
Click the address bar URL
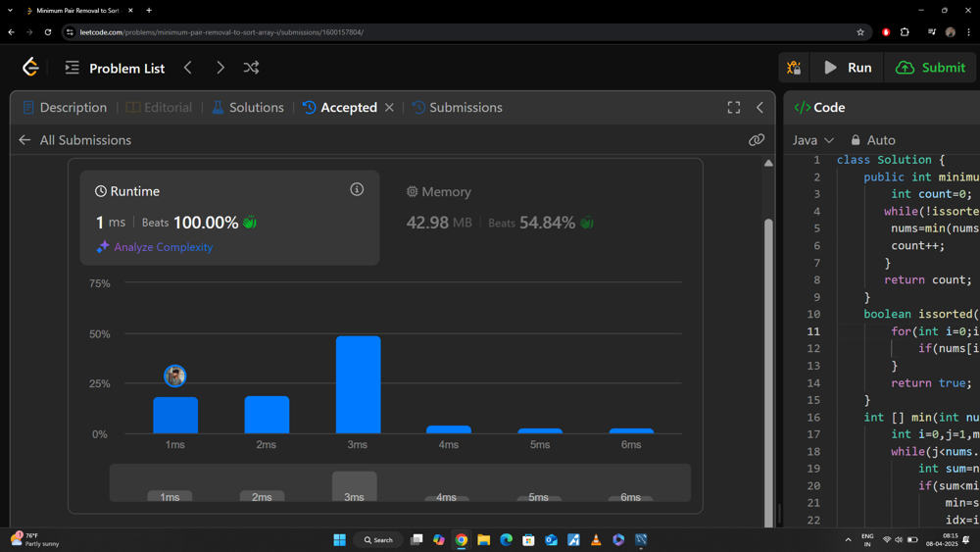pos(221,32)
